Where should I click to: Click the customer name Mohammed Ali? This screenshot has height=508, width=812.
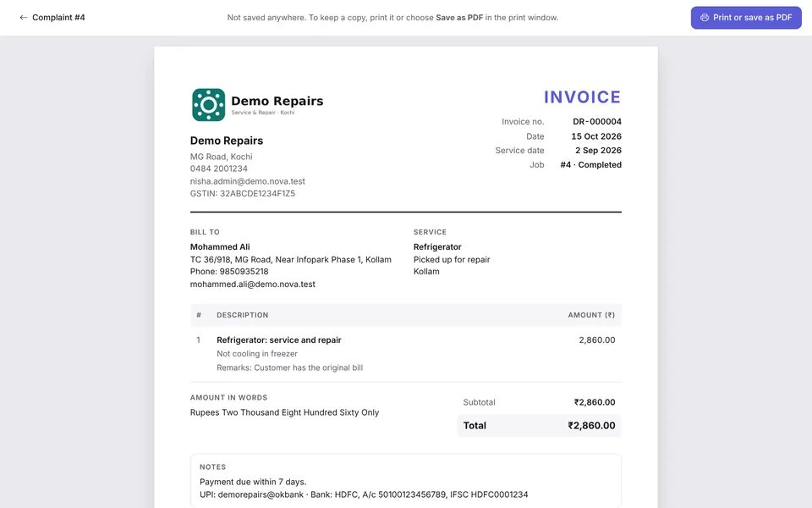220,247
